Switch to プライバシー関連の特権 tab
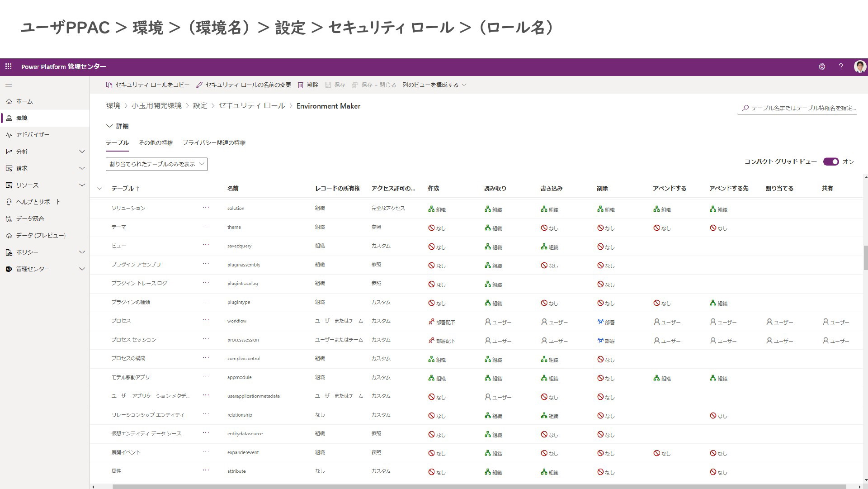 (214, 143)
